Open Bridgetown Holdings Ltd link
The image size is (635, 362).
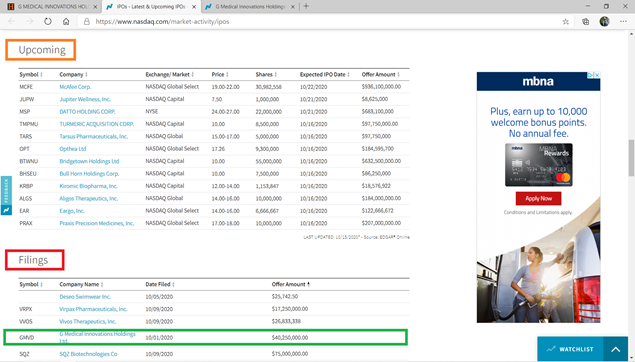pos(89,161)
